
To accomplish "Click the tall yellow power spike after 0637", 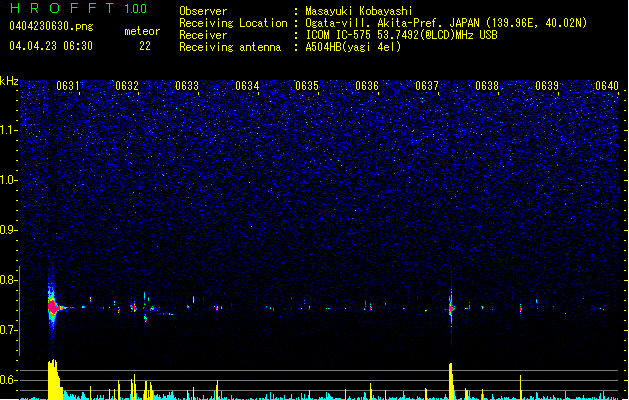I will click(x=451, y=381).
